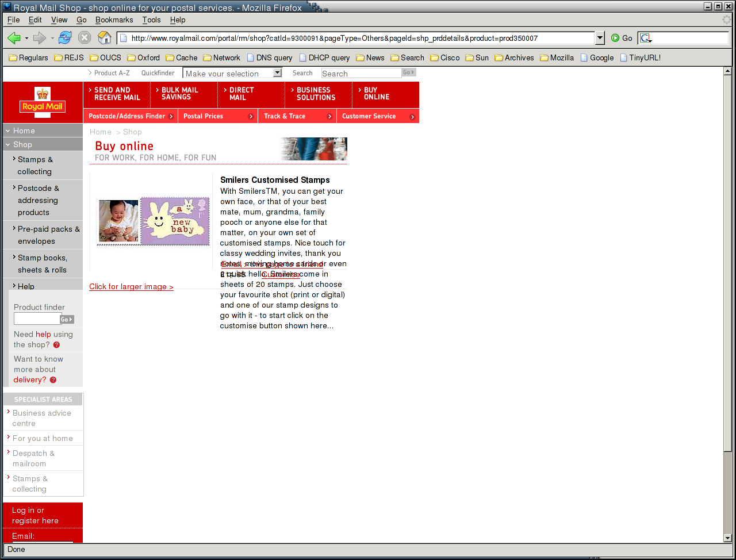Open the News bookmark folder

(370, 58)
